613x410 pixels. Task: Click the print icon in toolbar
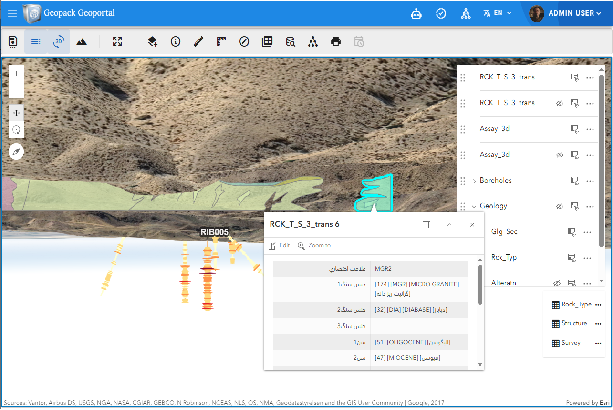[336, 42]
